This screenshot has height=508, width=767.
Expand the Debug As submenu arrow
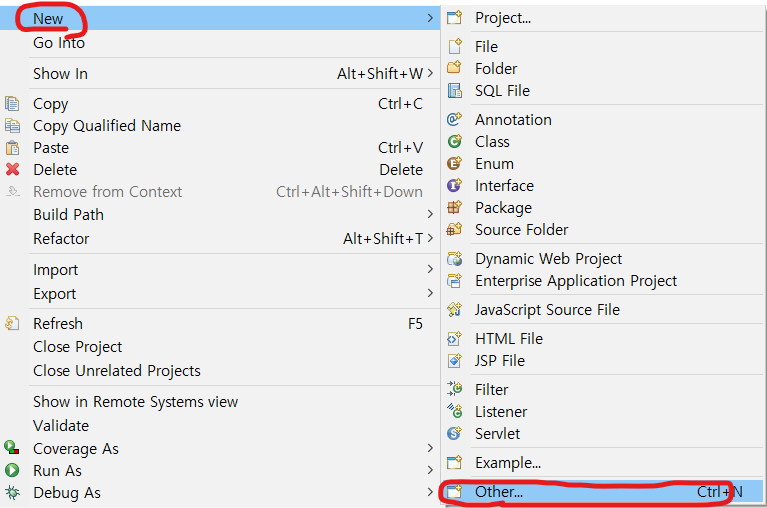(429, 492)
